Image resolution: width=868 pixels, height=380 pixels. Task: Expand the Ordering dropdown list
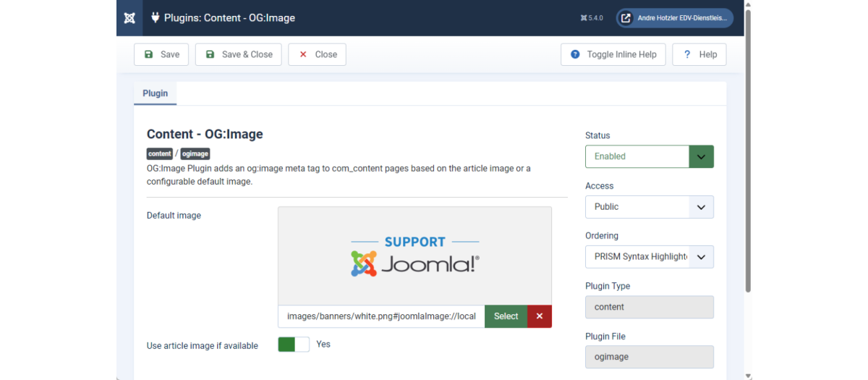pos(649,257)
